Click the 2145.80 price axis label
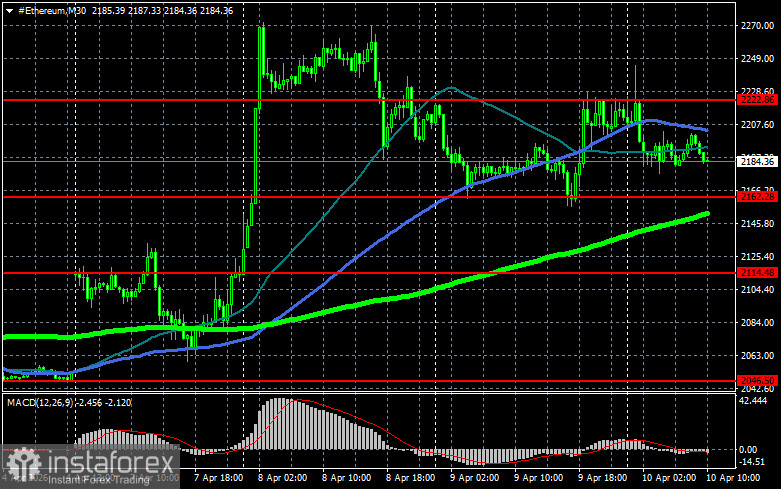The image size is (781, 489). 757,224
